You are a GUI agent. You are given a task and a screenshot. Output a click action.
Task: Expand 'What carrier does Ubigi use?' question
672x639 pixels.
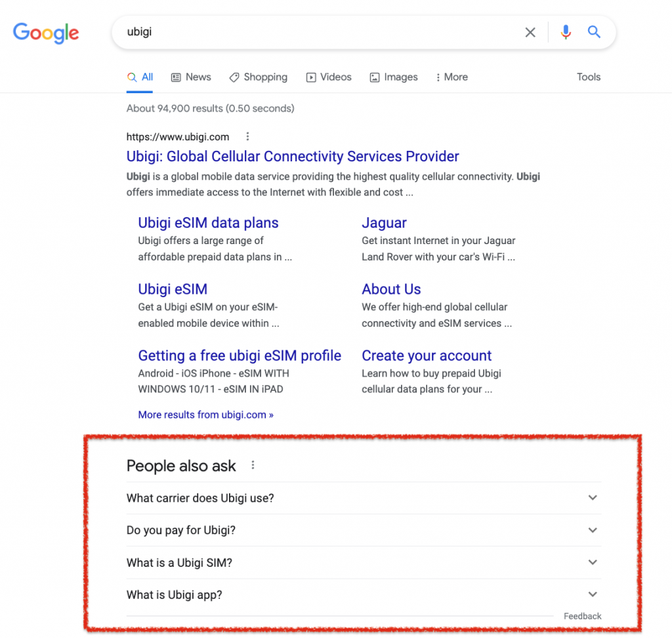pyautogui.click(x=593, y=498)
